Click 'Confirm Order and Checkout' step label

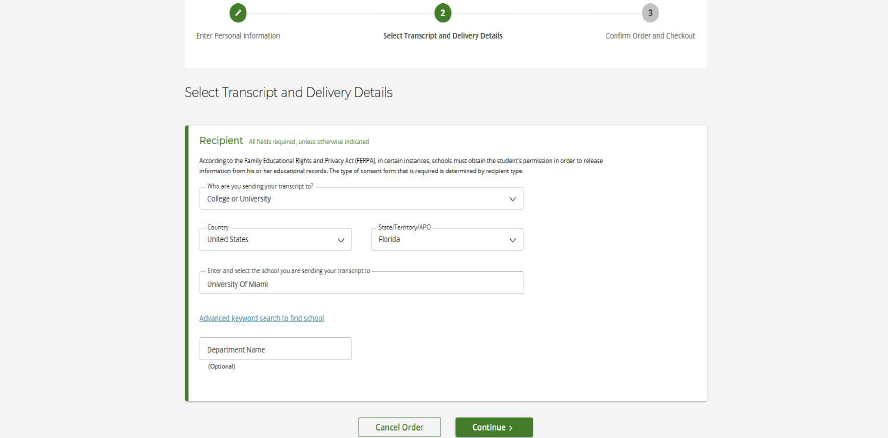click(x=650, y=36)
